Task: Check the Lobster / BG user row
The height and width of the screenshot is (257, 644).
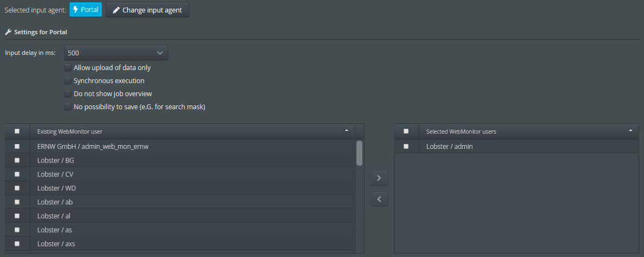Action: 17,160
